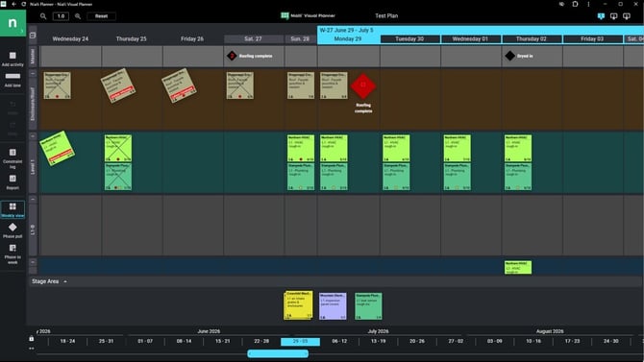
Task: Click the rightmost screen-share icon at top right
Action: [x=627, y=16]
